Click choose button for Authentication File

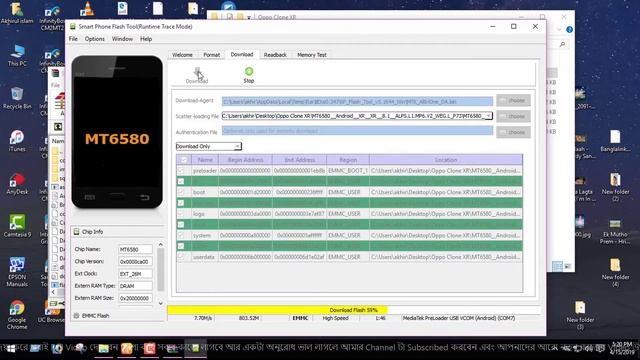click(x=513, y=132)
